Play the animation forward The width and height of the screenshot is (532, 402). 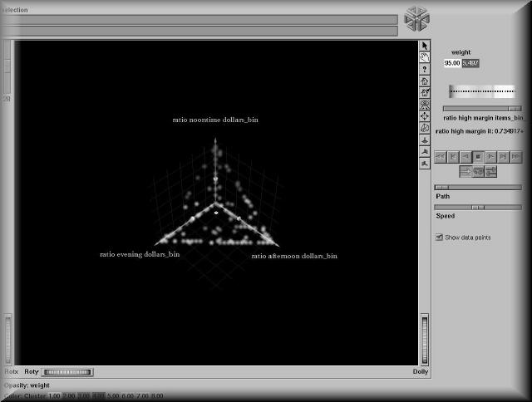[490, 157]
